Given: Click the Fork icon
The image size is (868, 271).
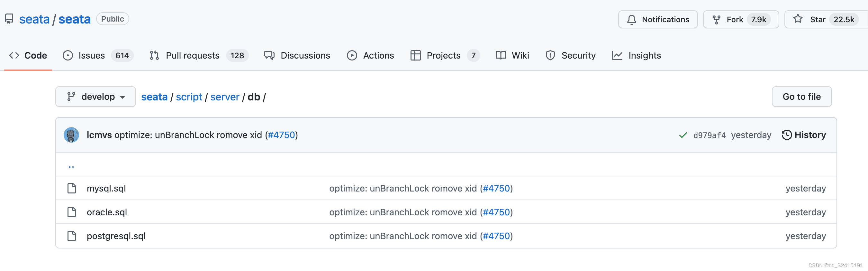Looking at the screenshot, I should click(716, 20).
